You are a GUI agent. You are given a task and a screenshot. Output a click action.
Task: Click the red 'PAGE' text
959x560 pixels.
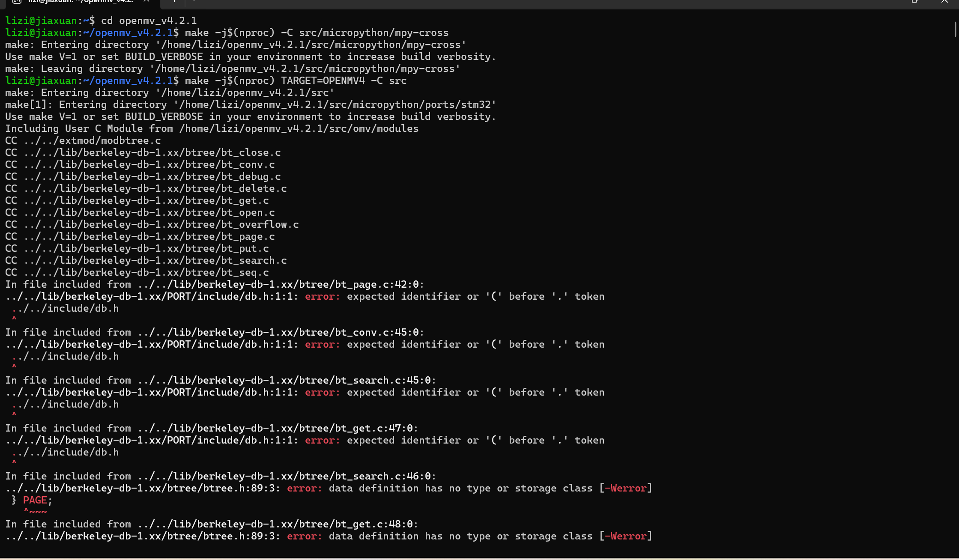click(x=35, y=500)
